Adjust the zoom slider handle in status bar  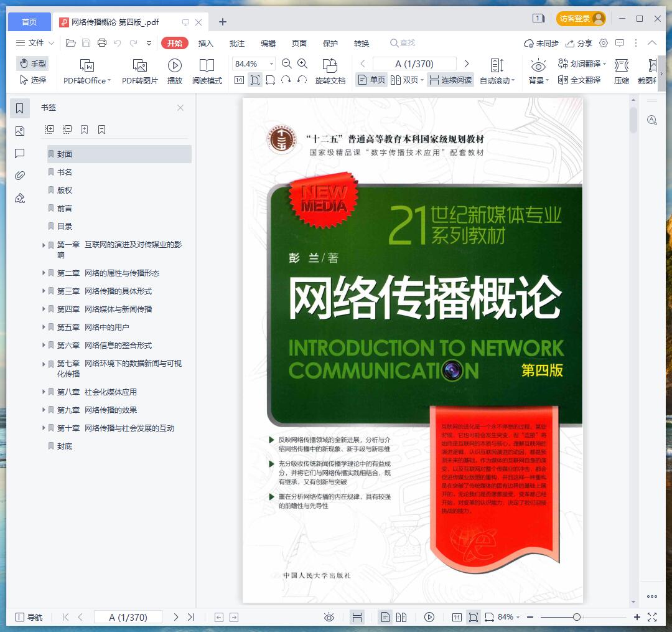point(577,617)
